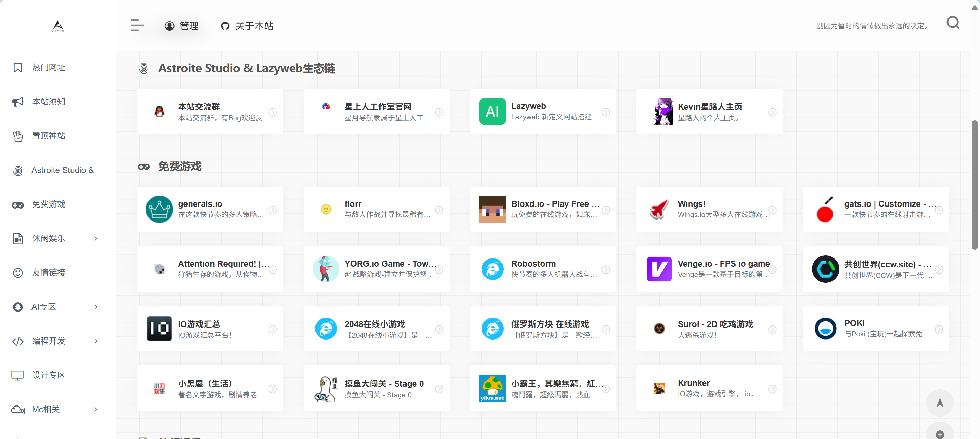Jump to Astroite Studio & sidebar section
This screenshot has height=439, width=980.
click(63, 170)
